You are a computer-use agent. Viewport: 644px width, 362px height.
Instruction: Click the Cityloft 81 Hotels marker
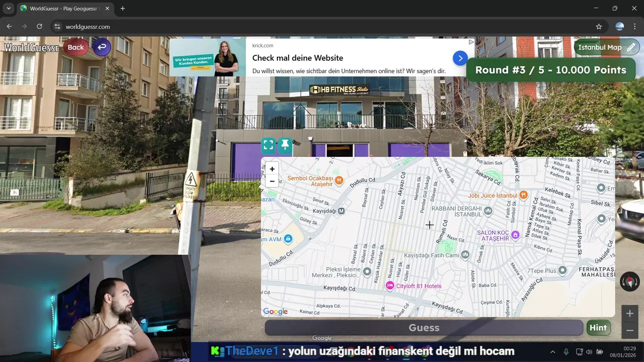(389, 286)
